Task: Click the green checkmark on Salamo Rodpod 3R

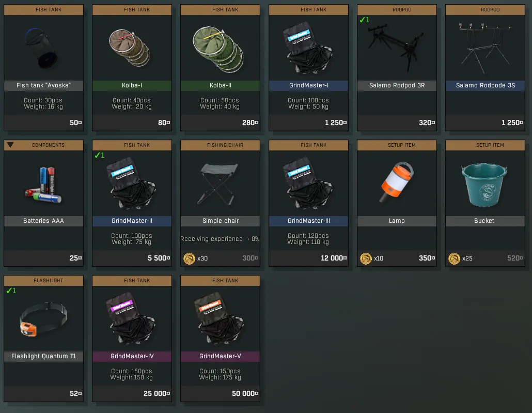Action: (364, 20)
